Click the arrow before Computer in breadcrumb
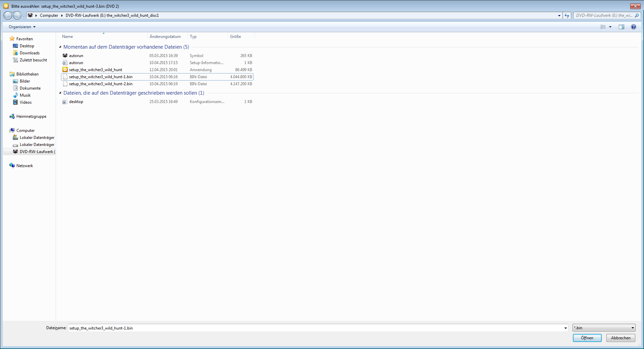This screenshot has width=644, height=349. (36, 15)
